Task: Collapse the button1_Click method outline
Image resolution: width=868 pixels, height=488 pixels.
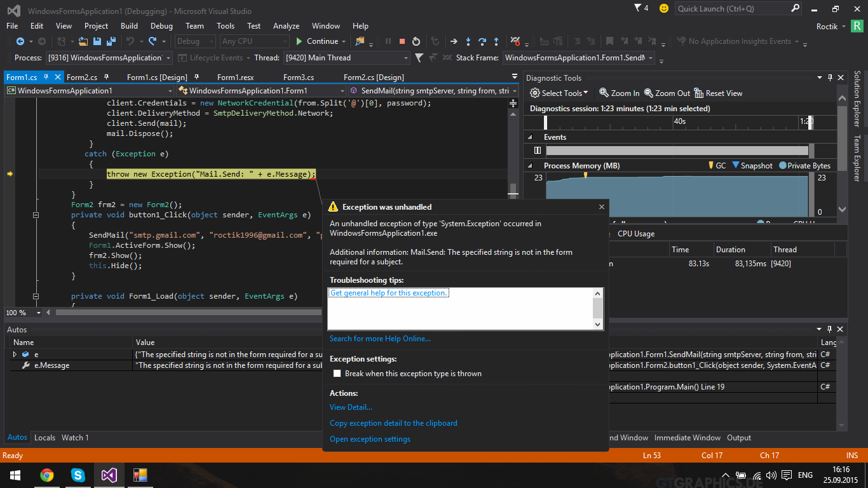Action: click(36, 215)
